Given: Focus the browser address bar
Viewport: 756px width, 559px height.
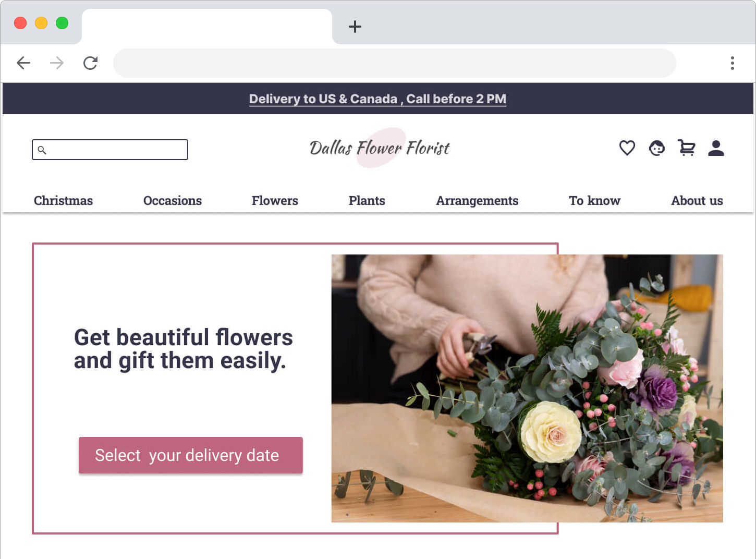Looking at the screenshot, I should (x=395, y=63).
